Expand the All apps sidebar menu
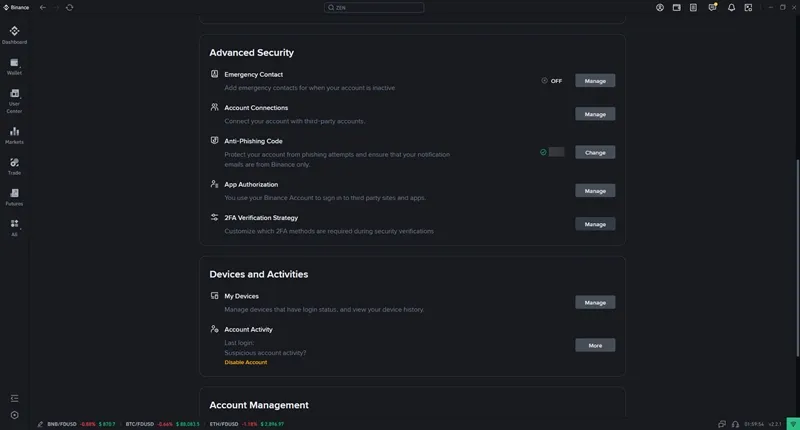This screenshot has height=430, width=800. (14, 227)
